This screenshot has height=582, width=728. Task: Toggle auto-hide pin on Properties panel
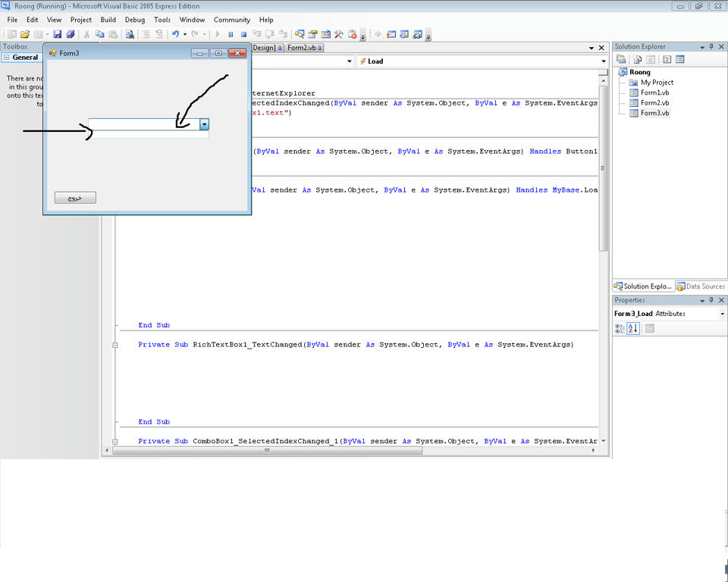[x=711, y=300]
